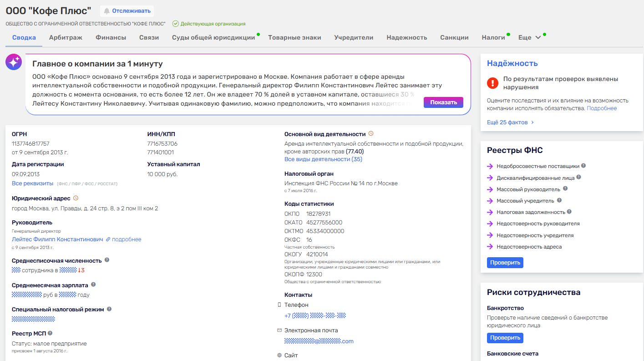Click ИНН value 7716753706
Viewport: 644px width, 361px height.
pos(162,143)
